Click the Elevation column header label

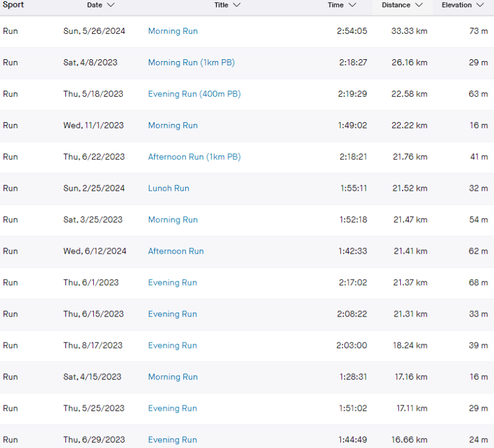pyautogui.click(x=456, y=5)
